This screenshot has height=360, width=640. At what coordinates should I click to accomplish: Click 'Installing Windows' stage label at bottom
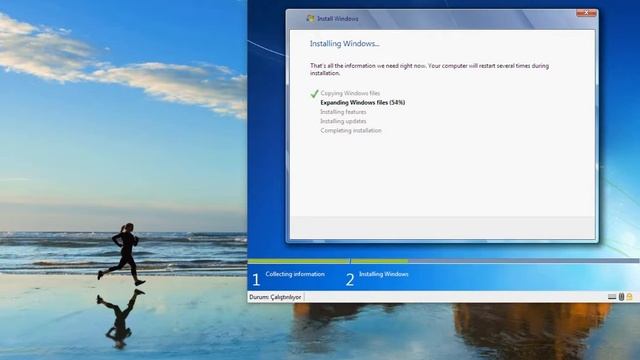384,274
